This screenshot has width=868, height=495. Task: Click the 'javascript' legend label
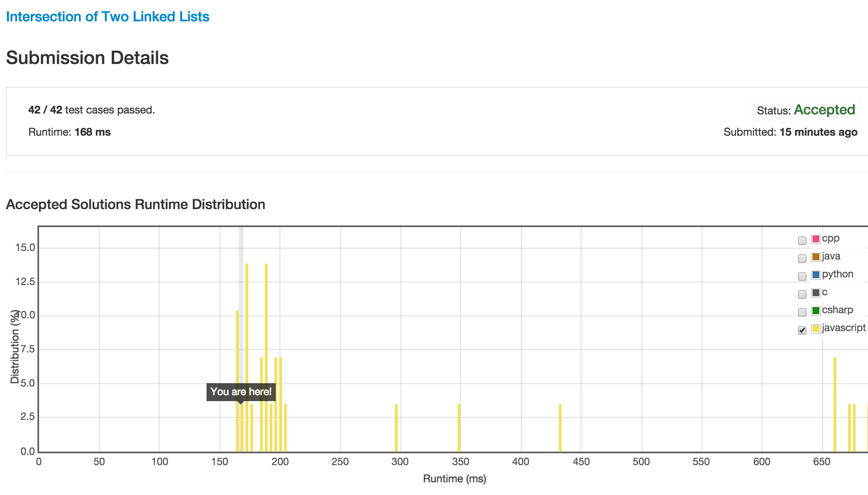coord(844,328)
